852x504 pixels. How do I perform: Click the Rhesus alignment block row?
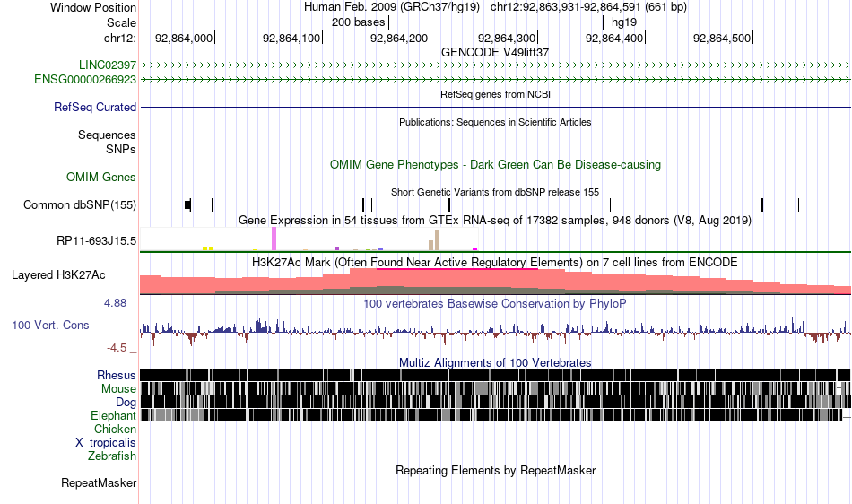[495, 375]
